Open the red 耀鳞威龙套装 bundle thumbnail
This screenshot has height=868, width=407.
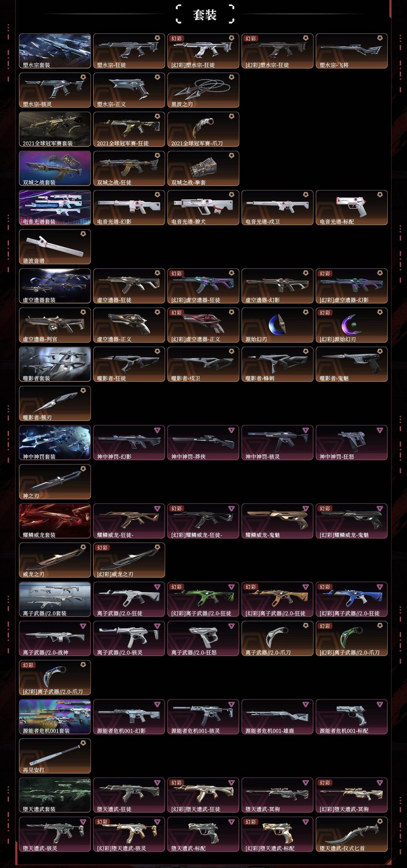pos(55,521)
